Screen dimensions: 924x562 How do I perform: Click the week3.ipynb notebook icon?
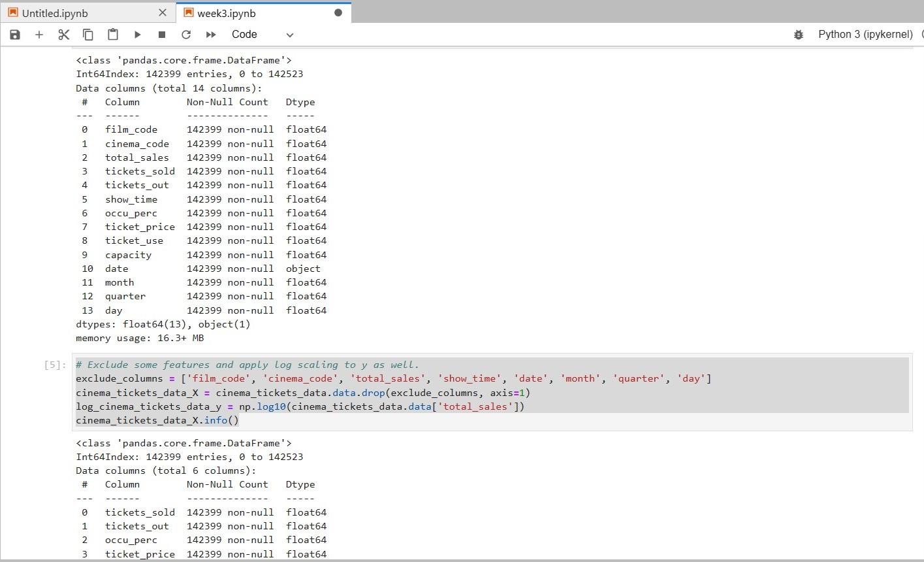click(x=189, y=12)
